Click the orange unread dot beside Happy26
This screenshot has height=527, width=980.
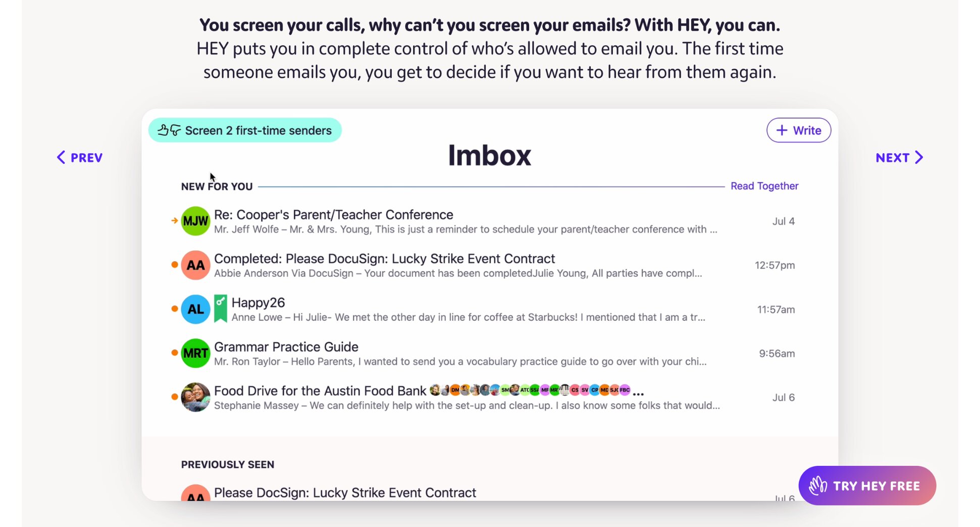tap(174, 308)
